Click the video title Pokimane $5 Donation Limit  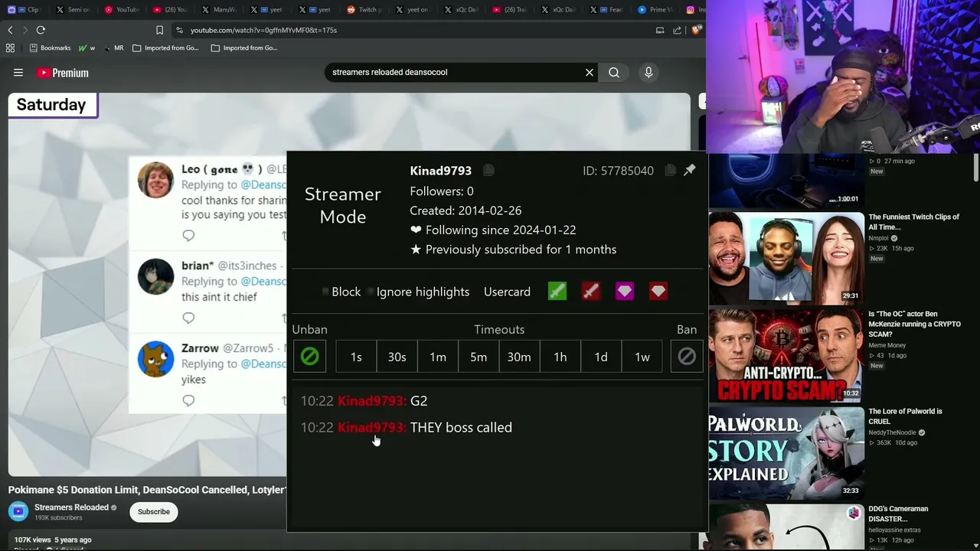147,490
